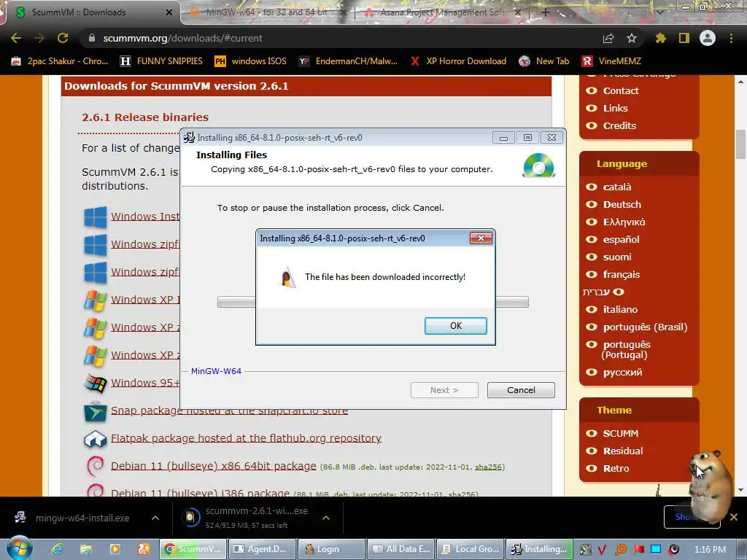Image resolution: width=747 pixels, height=560 pixels.
Task: Open the Chrome extensions puzzle icon
Action: click(660, 38)
